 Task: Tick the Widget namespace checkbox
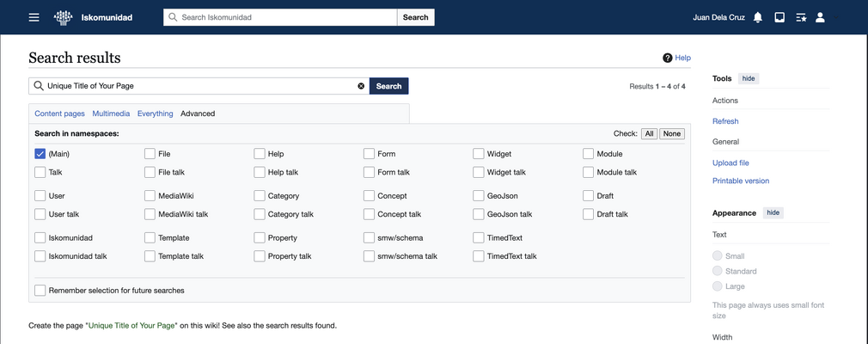pos(479,154)
